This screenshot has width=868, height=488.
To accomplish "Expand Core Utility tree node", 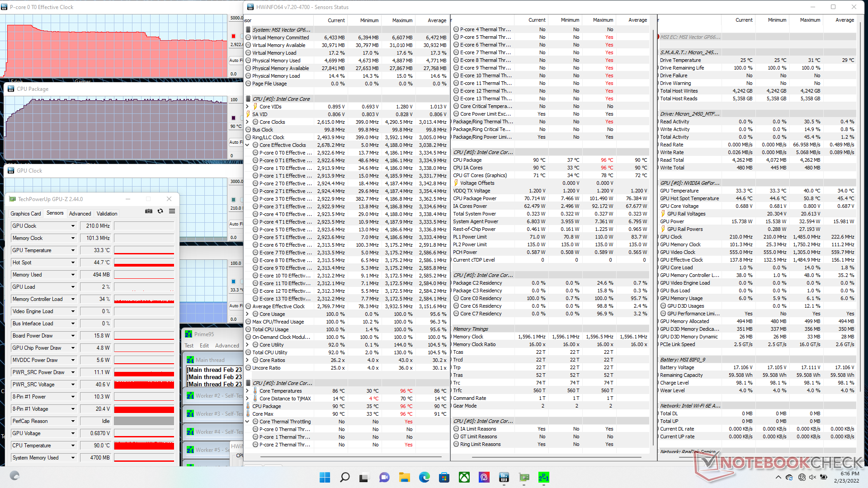I will [x=247, y=345].
